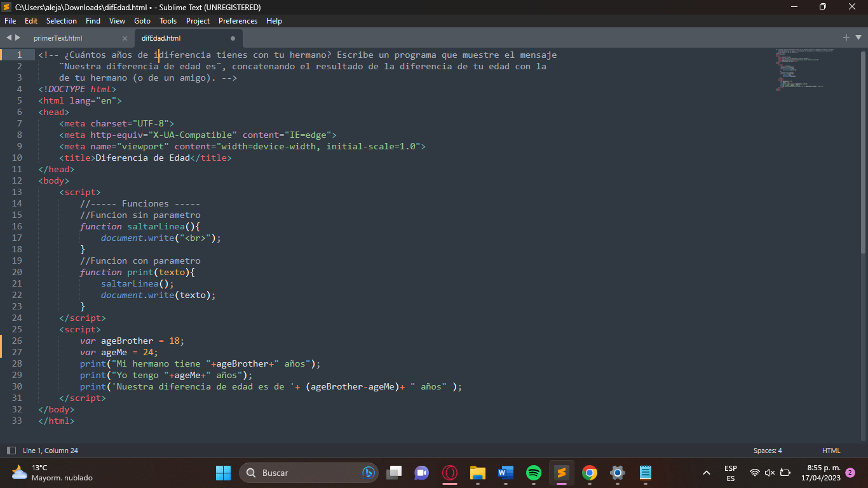Open the Wi-Fi network tray icon

(755, 473)
